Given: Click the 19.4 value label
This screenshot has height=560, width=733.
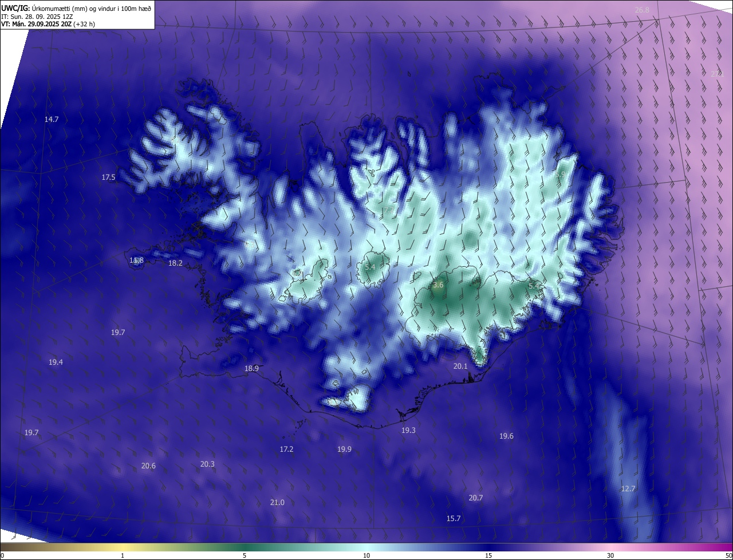Looking at the screenshot, I should point(56,362).
